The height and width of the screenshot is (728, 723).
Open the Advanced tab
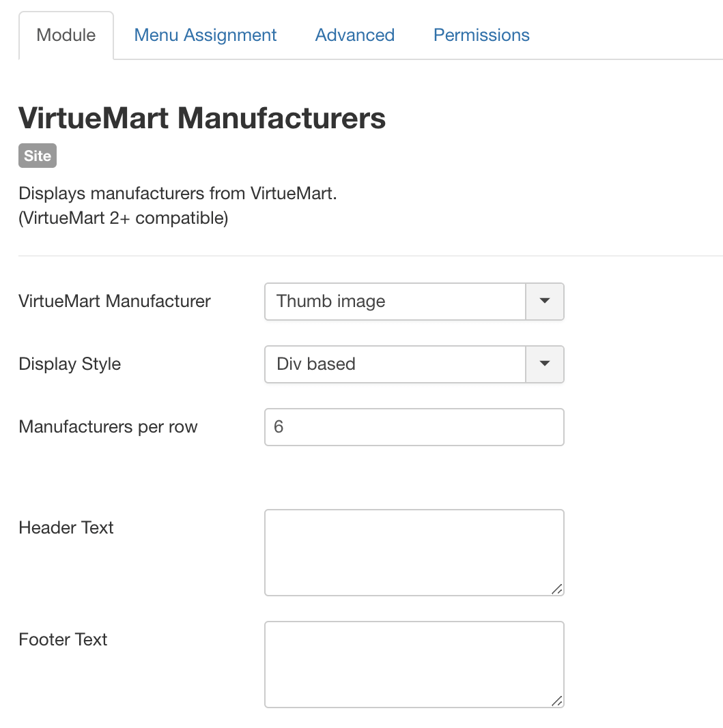click(354, 35)
